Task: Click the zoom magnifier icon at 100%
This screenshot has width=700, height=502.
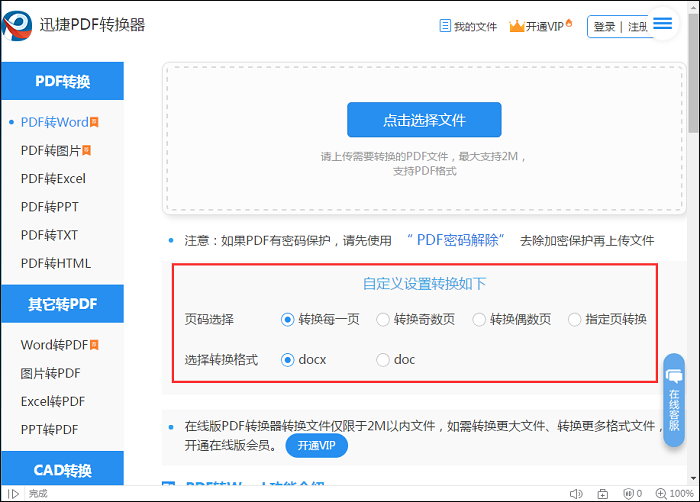Action: pyautogui.click(x=660, y=494)
